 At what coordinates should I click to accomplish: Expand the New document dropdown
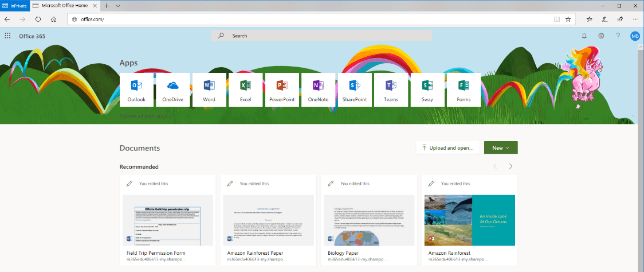pyautogui.click(x=500, y=147)
